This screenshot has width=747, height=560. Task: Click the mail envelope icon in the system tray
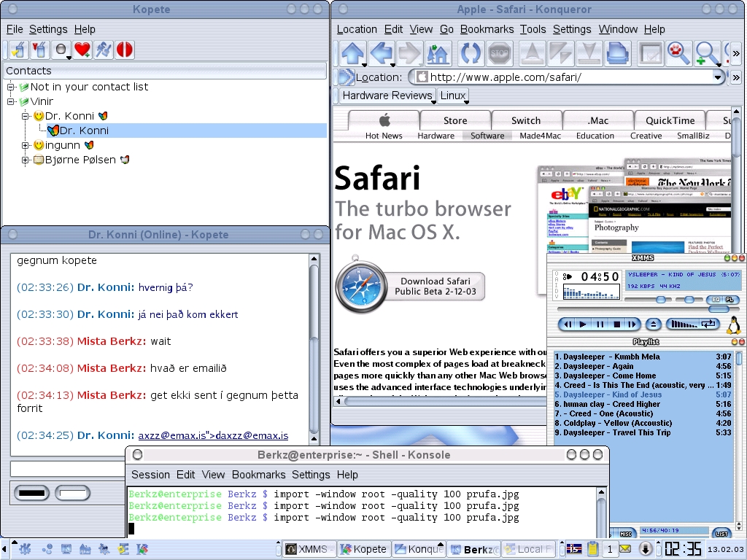(x=625, y=549)
